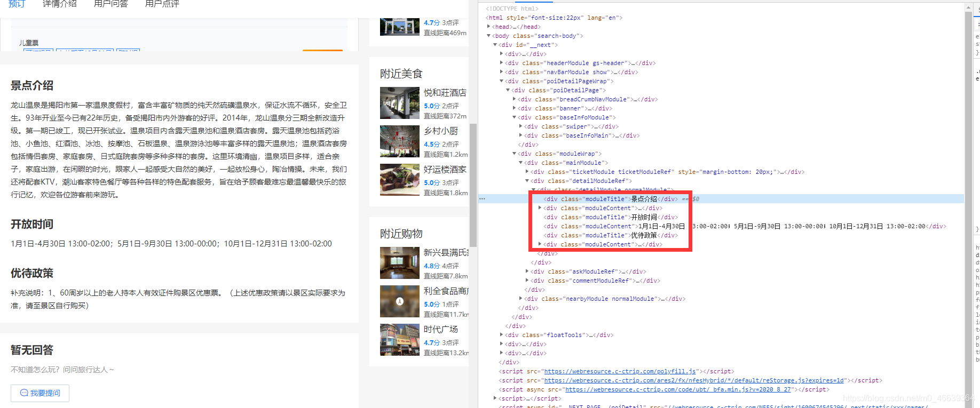Click the 悦和莊酒店 title link

point(445,93)
